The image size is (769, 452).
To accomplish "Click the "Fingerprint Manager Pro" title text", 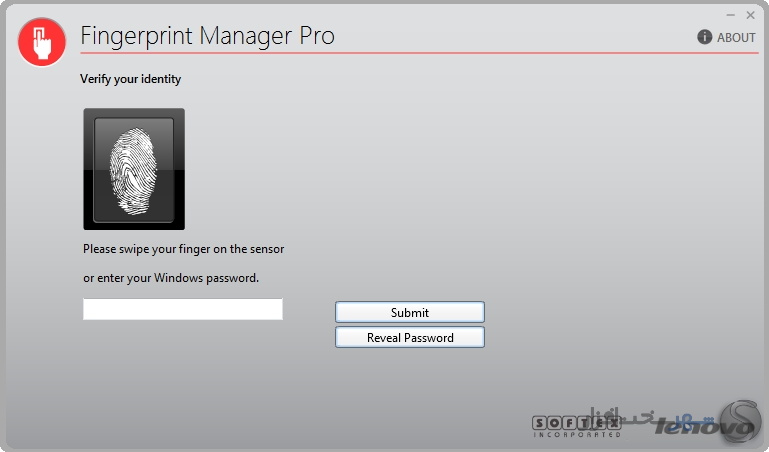I will (207, 36).
